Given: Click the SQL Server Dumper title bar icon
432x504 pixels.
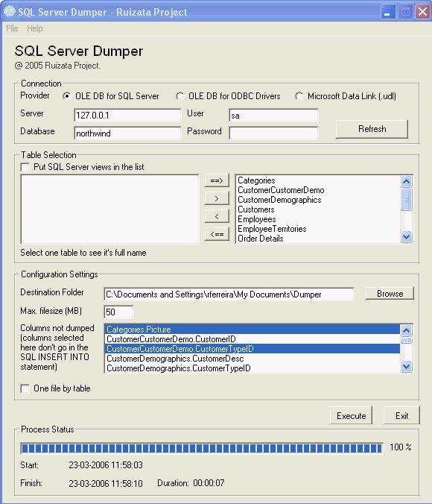Looking at the screenshot, I should 10,12.
